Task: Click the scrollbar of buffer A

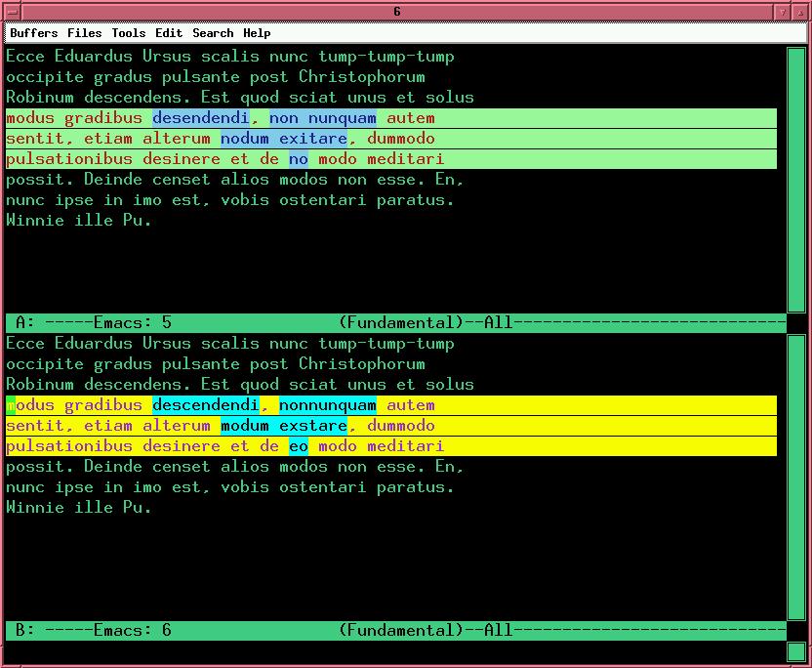Action: click(x=795, y=181)
